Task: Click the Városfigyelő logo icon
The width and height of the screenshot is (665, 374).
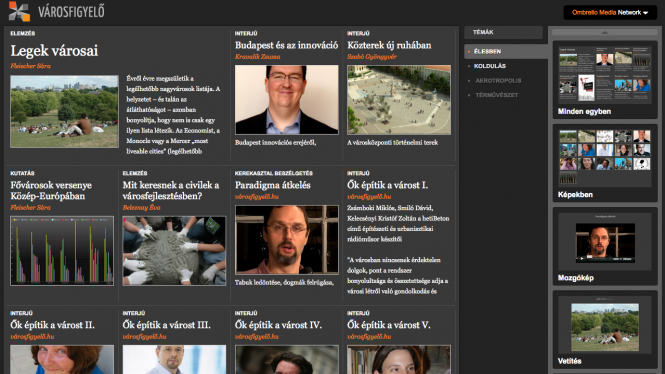Action: [20, 11]
